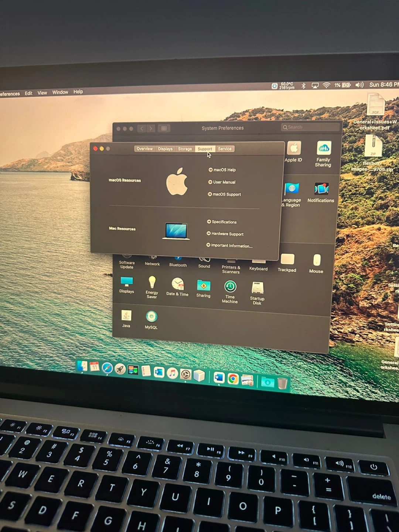The height and width of the screenshot is (532, 399).
Task: Open the Window menu in menu bar
Action: point(60,92)
